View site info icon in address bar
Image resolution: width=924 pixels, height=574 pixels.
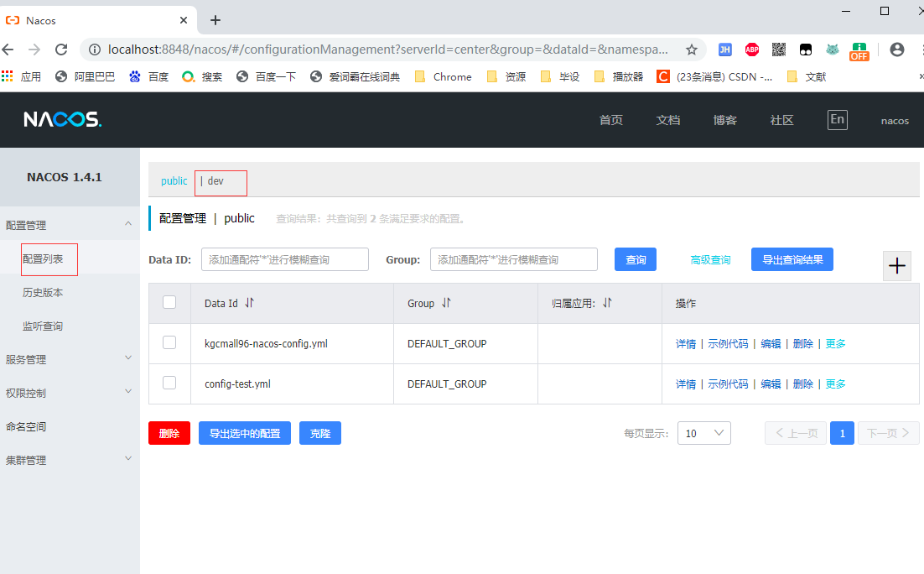click(x=94, y=50)
